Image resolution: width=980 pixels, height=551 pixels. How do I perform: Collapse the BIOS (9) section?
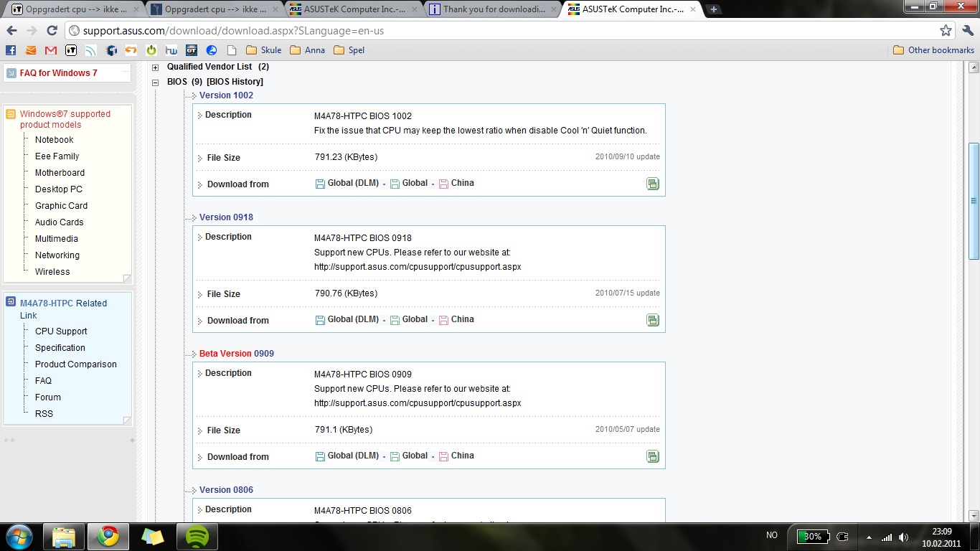(156, 82)
